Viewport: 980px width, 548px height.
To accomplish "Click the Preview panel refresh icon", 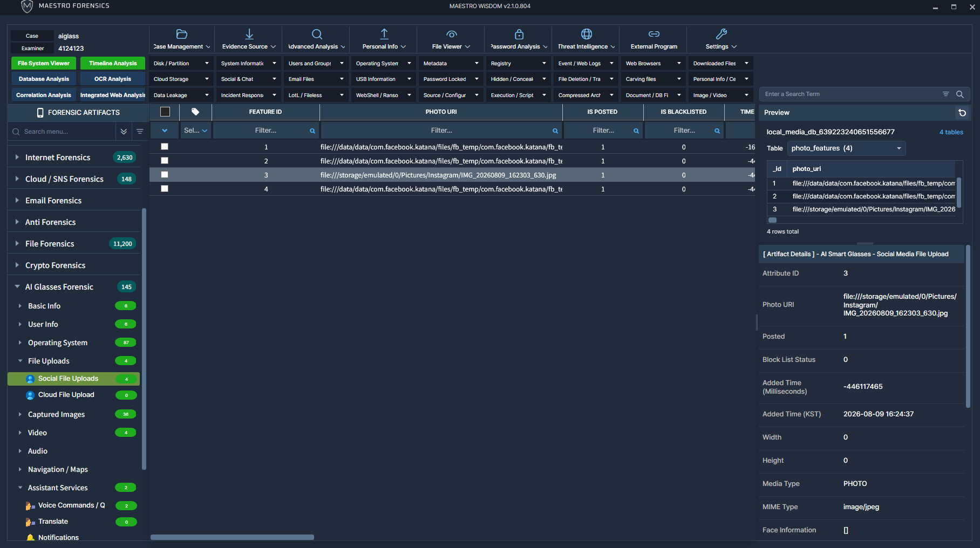I will tap(962, 113).
